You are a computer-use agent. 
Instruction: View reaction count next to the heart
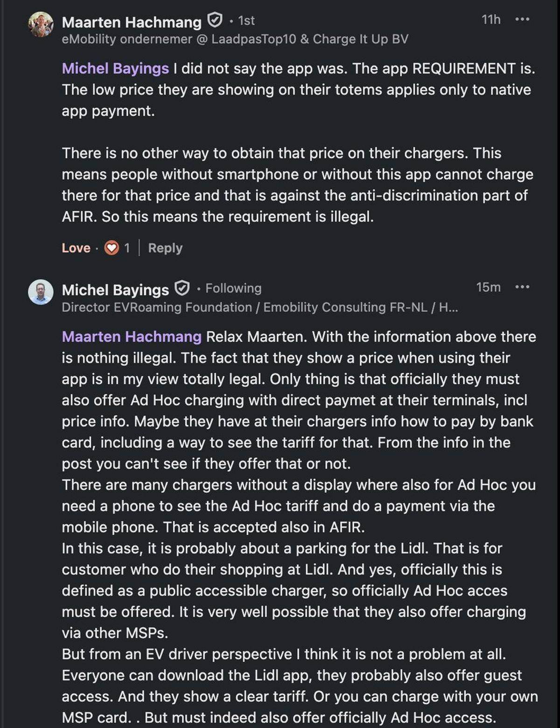click(127, 248)
